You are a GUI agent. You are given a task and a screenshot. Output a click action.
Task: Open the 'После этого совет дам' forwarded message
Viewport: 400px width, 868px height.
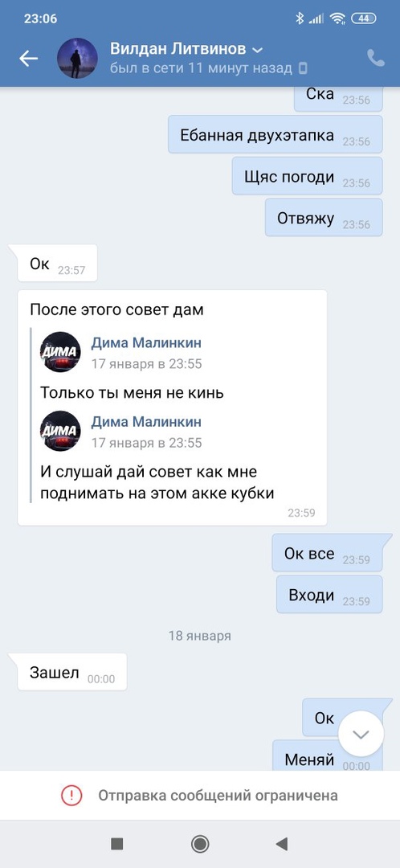172,408
